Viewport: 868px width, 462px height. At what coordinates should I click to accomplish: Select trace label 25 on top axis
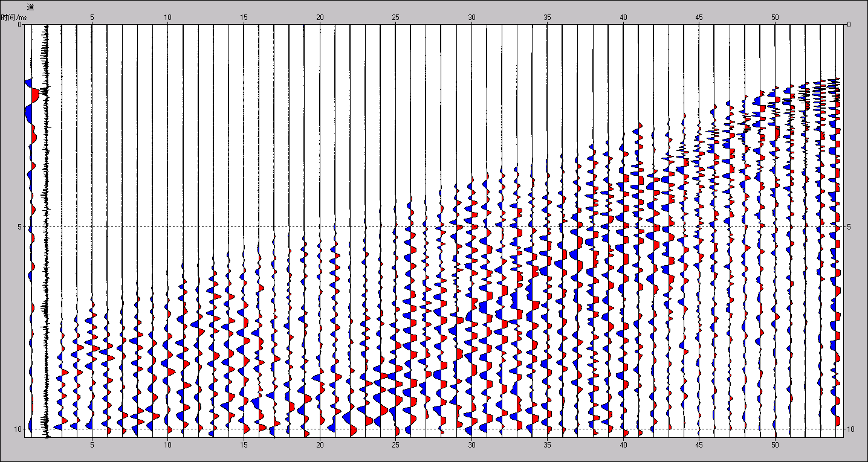tap(395, 18)
